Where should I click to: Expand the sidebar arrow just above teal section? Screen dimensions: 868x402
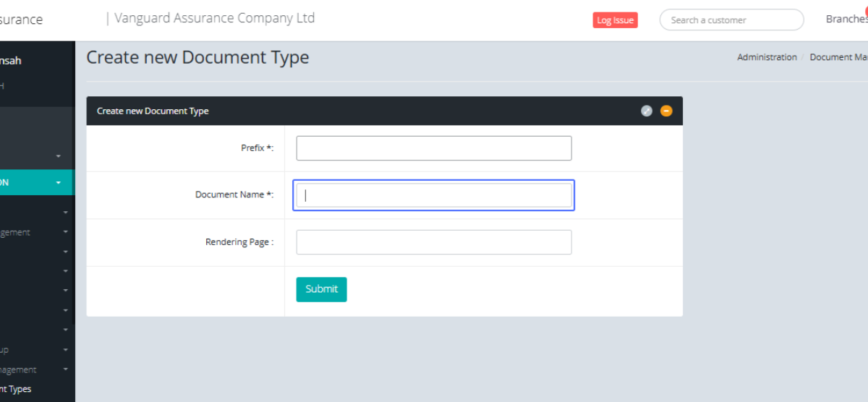59,156
